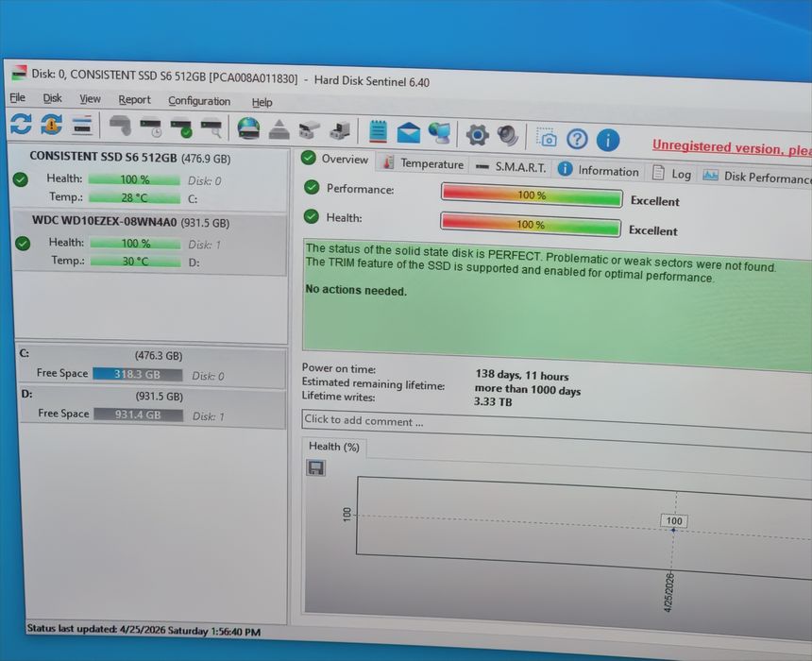Image resolution: width=812 pixels, height=661 pixels.
Task: Switch to the Disk Performance tab
Action: point(756,177)
